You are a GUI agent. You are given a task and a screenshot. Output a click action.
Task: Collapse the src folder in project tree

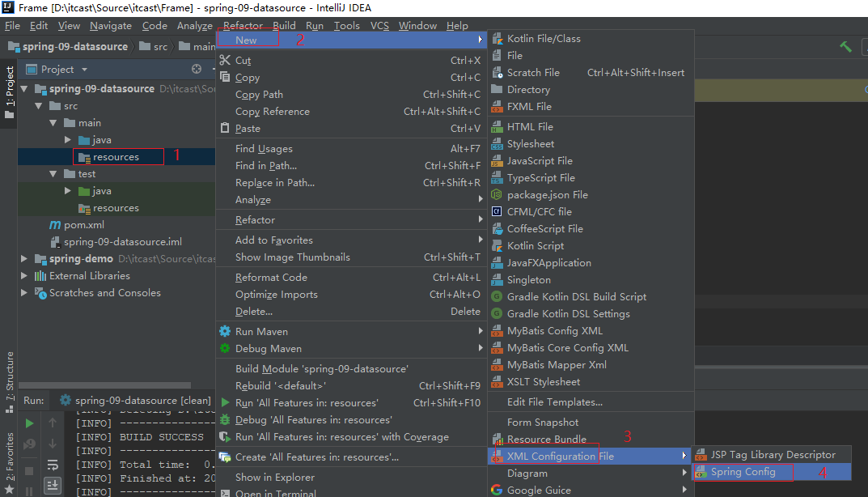(39, 106)
